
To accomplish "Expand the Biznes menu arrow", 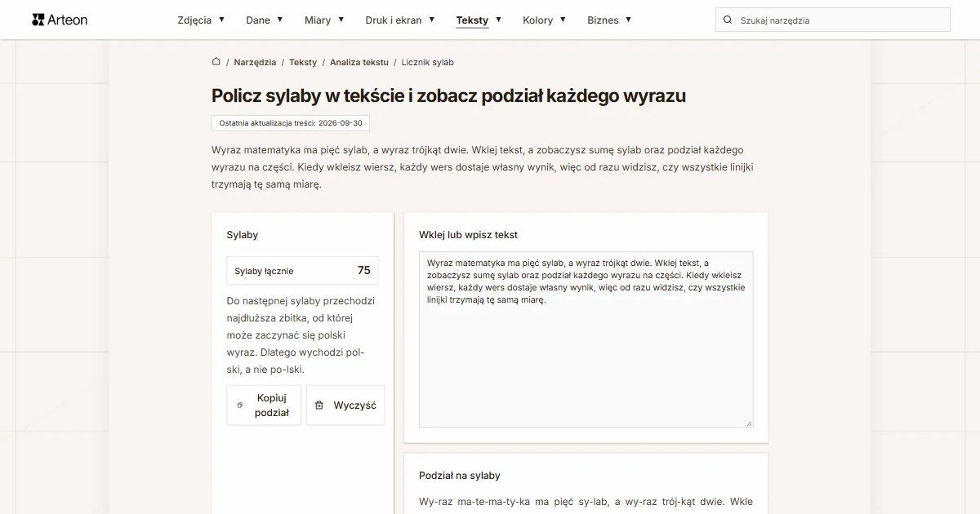I will coord(629,19).
